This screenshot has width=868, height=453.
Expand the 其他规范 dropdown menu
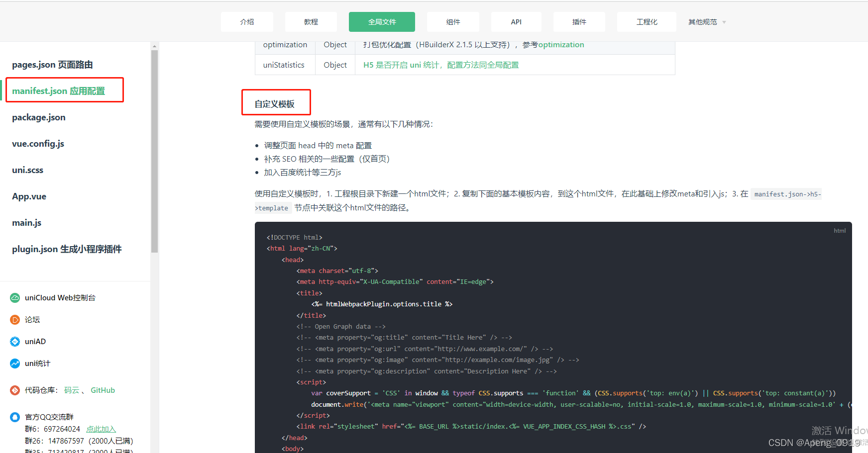click(x=707, y=22)
